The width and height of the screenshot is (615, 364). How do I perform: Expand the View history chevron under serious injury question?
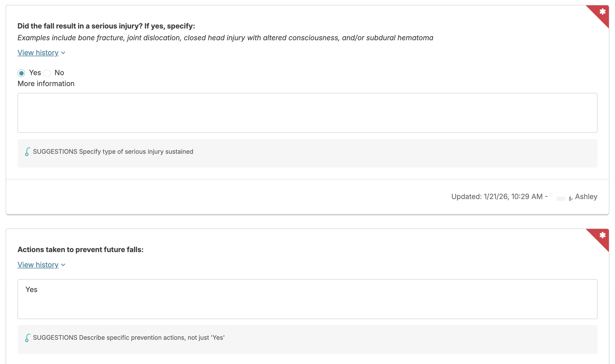[63, 53]
